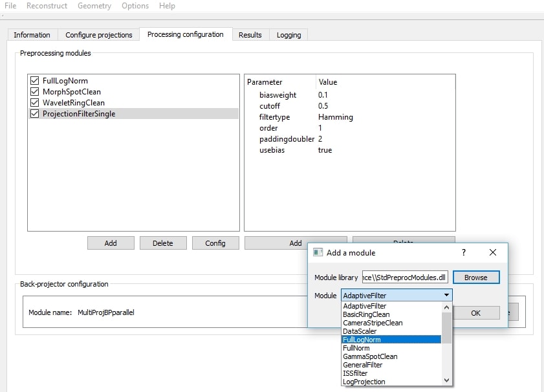Click the paddingdoubler value 2
The width and height of the screenshot is (544, 392).
(320, 139)
